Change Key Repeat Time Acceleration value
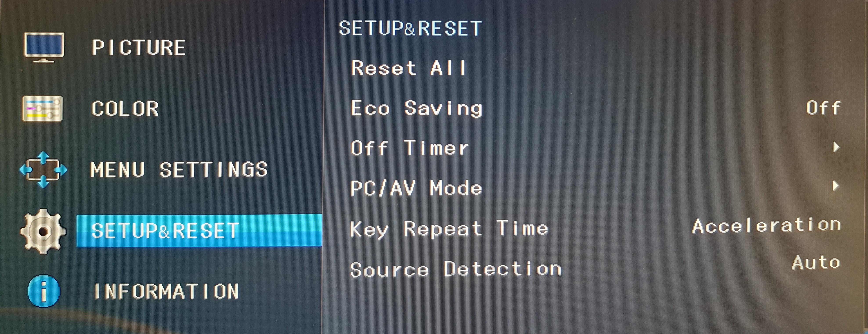The height and width of the screenshot is (334, 868). click(x=767, y=226)
